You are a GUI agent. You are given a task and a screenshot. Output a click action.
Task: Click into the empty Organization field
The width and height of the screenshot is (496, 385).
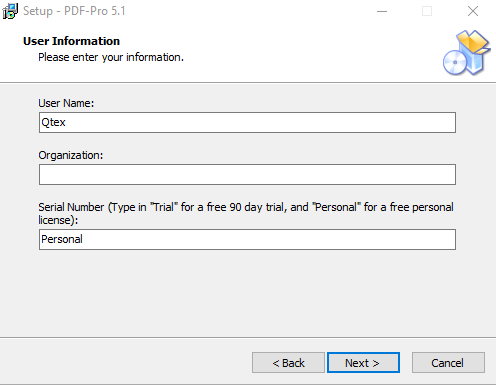[247, 174]
